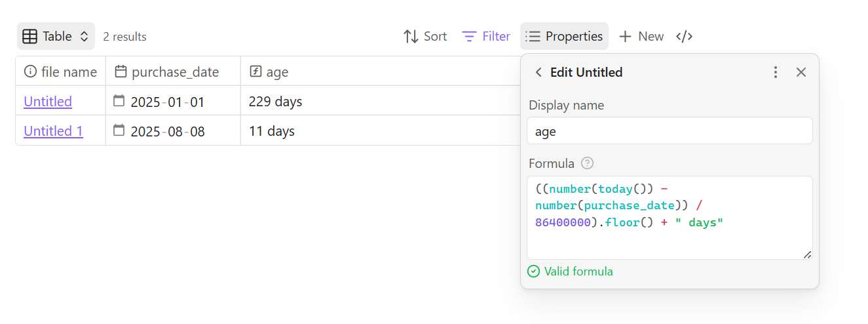Click the file name column header
Image resolution: width=868 pixels, height=324 pixels.
coord(60,71)
